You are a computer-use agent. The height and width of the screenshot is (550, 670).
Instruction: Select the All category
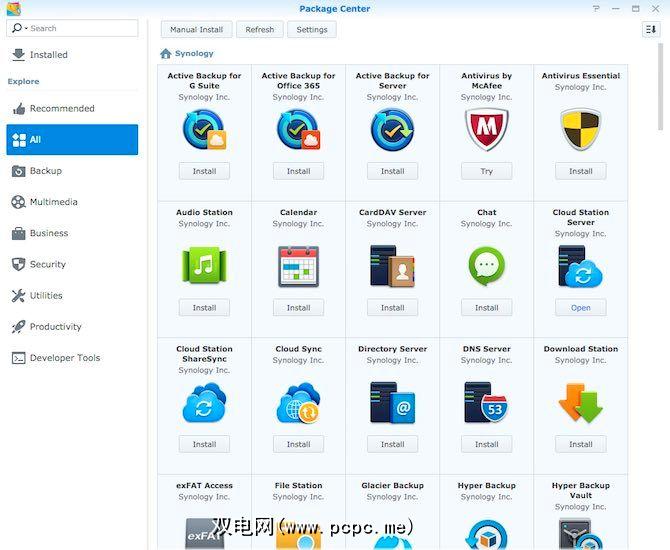point(72,139)
